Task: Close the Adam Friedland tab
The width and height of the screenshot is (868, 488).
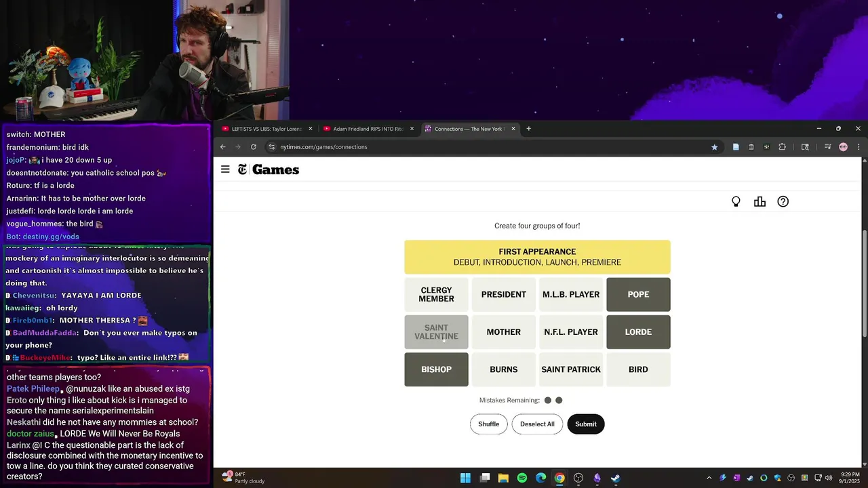Action: pyautogui.click(x=412, y=129)
